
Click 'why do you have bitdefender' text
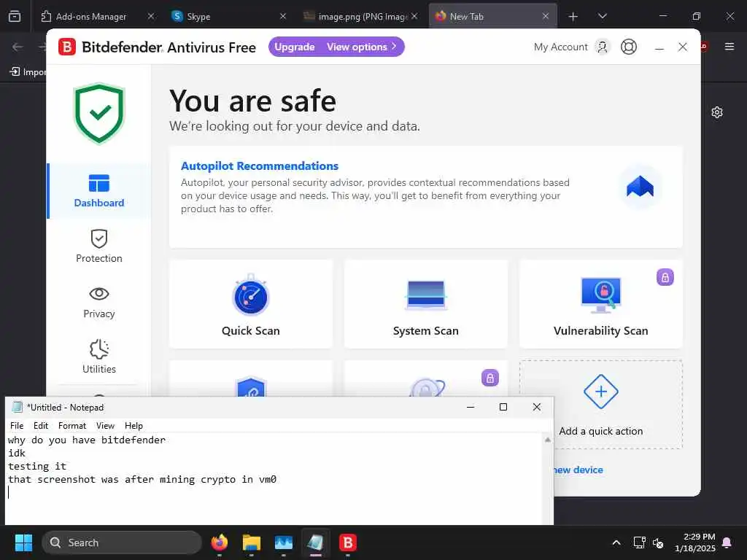click(87, 440)
